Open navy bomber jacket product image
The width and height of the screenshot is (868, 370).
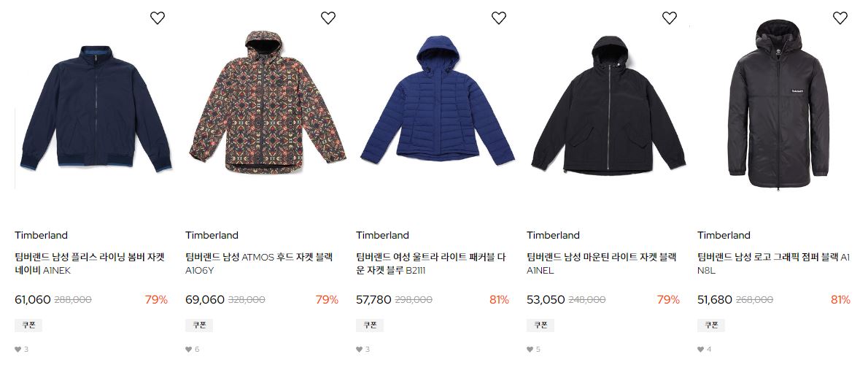[x=96, y=107]
